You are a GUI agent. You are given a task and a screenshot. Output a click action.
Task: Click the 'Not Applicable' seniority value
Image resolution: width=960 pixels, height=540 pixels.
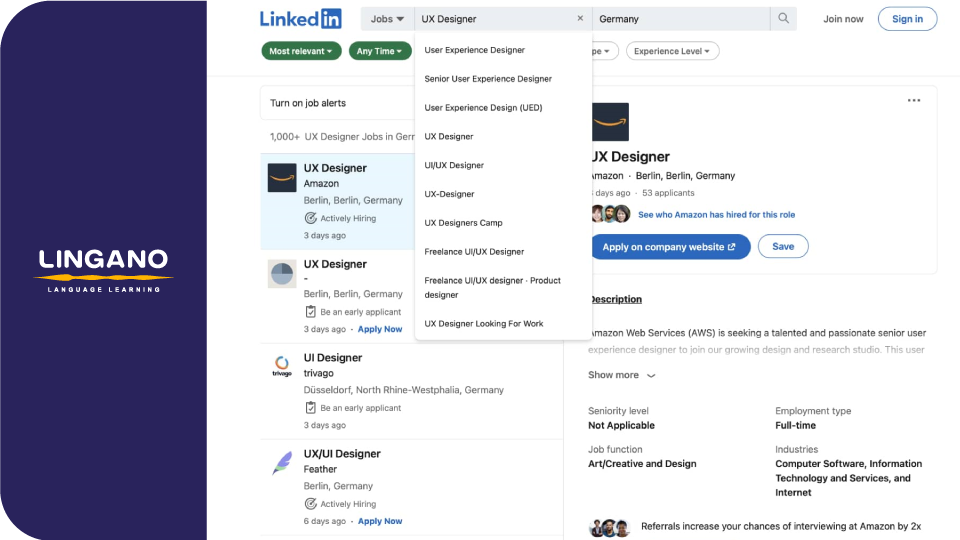621,426
